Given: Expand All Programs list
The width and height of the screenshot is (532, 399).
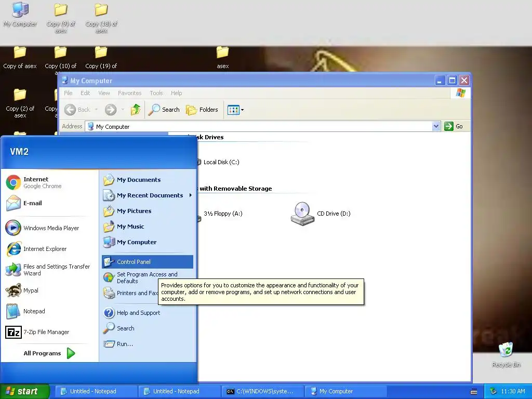Looking at the screenshot, I should 49,353.
